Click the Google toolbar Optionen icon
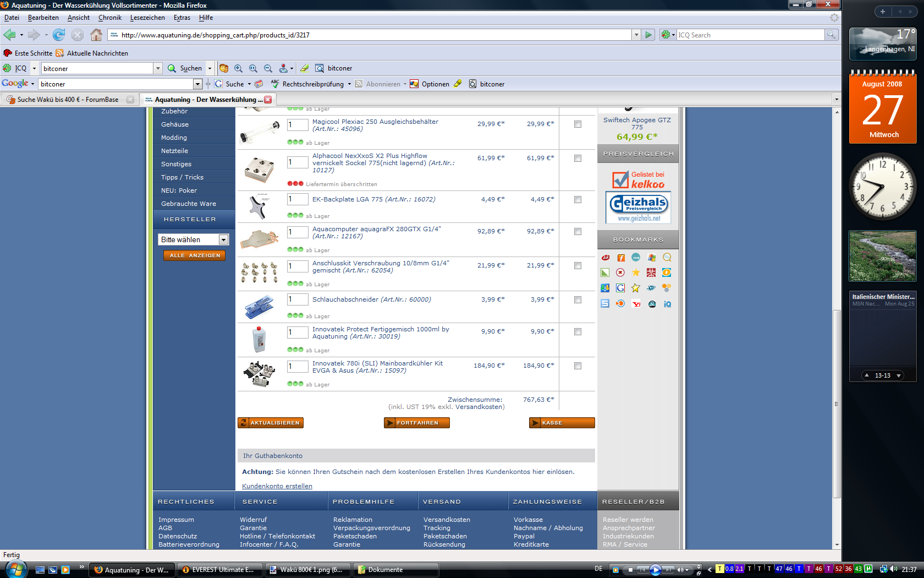This screenshot has width=924, height=578. pos(414,84)
